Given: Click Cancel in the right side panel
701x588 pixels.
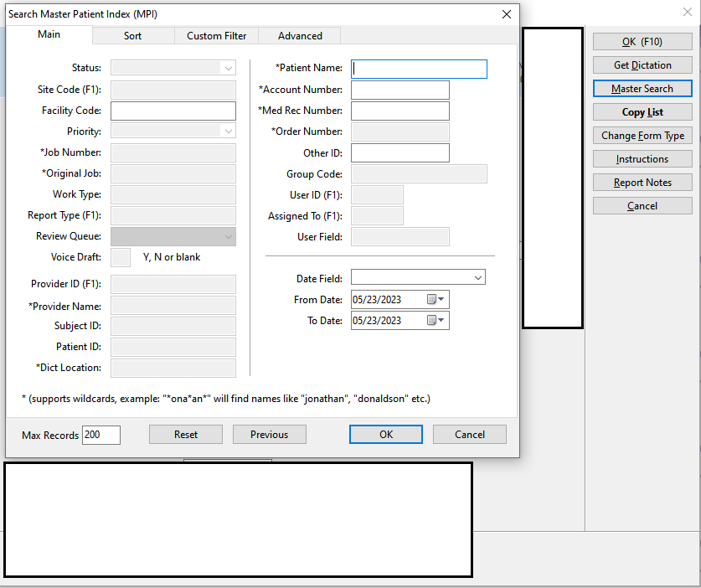Looking at the screenshot, I should pyautogui.click(x=642, y=206).
